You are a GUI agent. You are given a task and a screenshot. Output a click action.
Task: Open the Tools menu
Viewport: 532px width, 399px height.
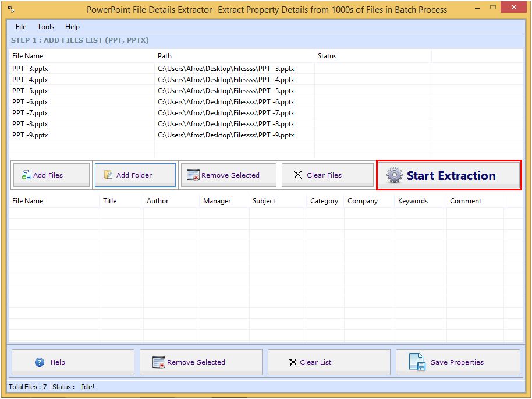coord(45,26)
